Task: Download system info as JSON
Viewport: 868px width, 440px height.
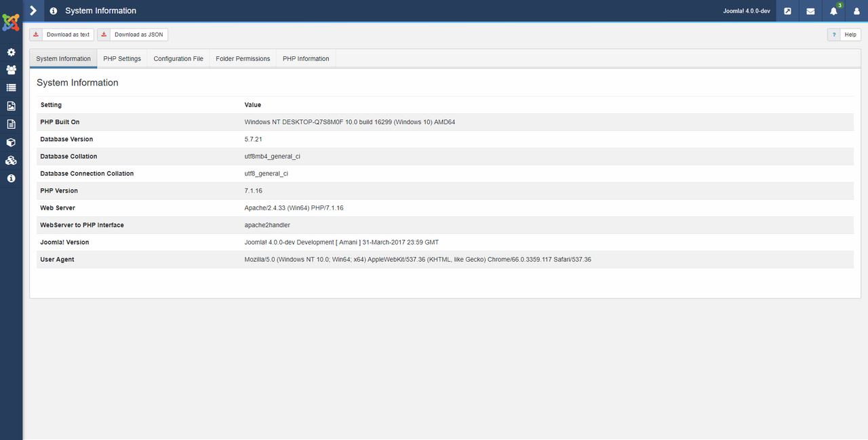Action: point(132,35)
